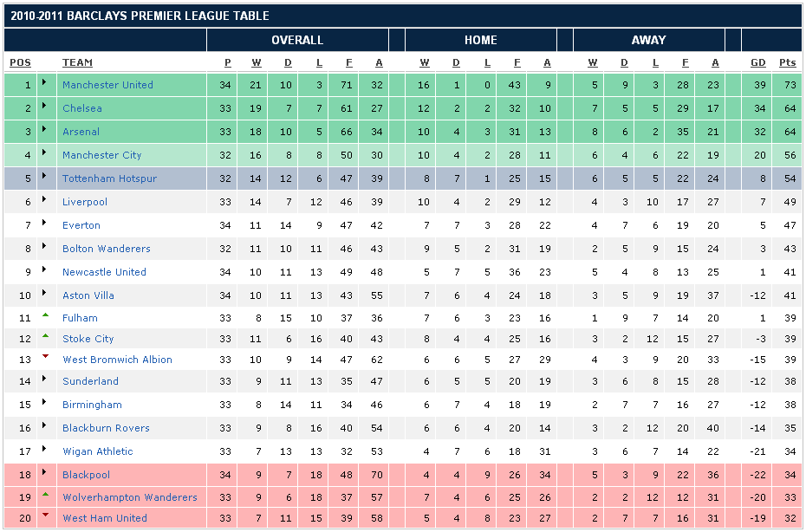Click the black arrow beside Liverpool

tap(45, 202)
